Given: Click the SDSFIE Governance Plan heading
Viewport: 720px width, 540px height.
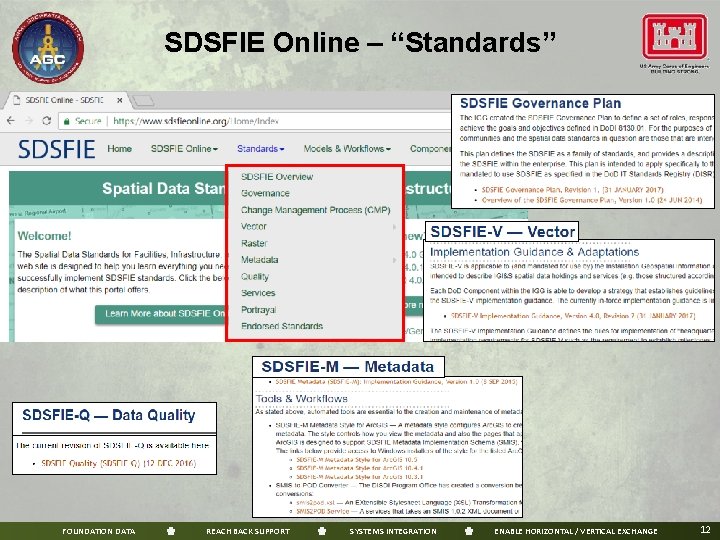Looking at the screenshot, I should (x=540, y=103).
